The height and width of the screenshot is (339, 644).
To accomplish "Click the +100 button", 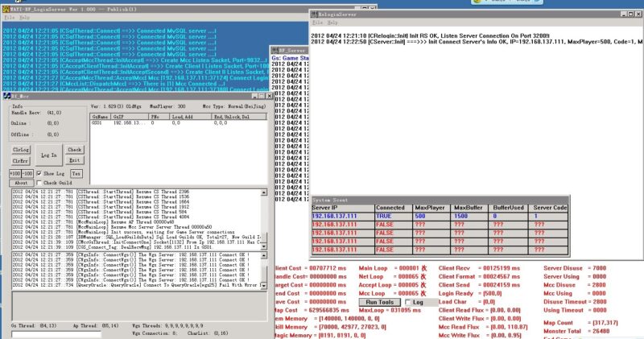I will pos(14,173).
